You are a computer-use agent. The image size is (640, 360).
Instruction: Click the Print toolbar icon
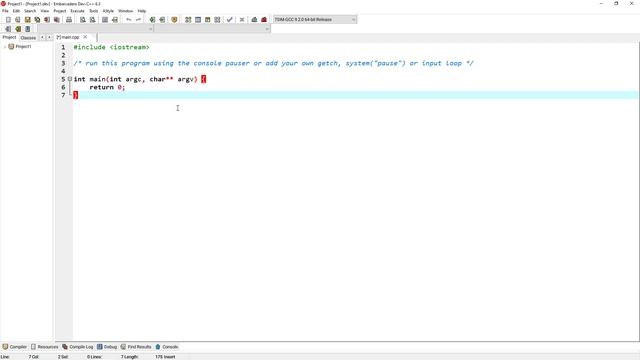(x=69, y=20)
